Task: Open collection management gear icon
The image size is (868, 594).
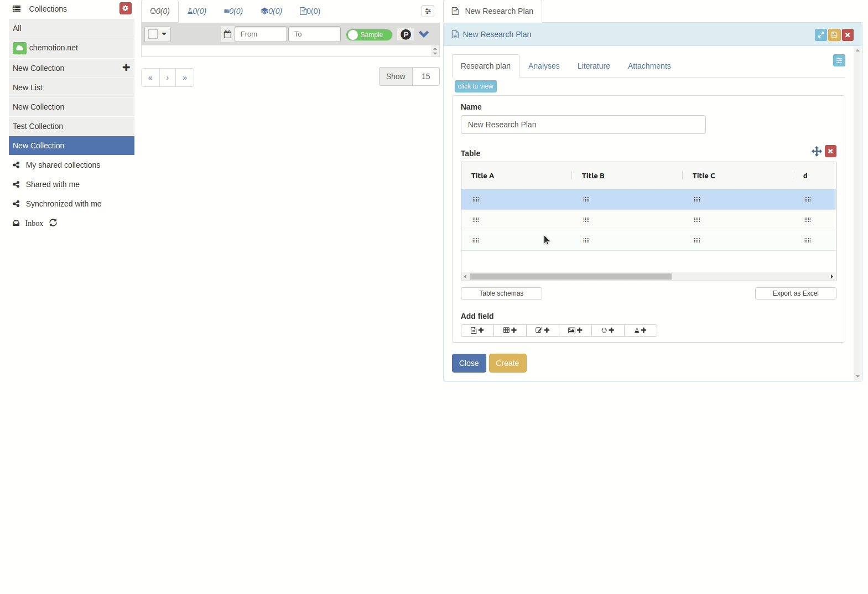Action: (126, 8)
